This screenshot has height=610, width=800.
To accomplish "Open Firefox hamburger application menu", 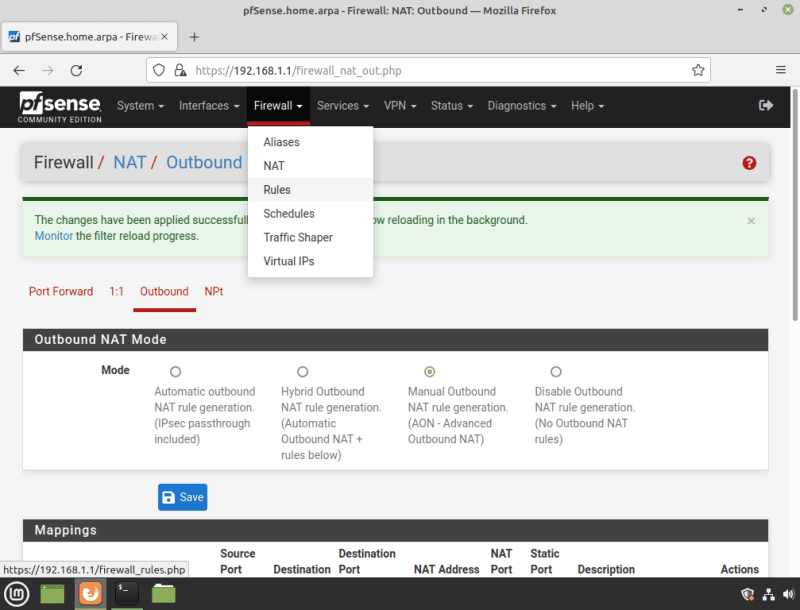I will pos(780,71).
